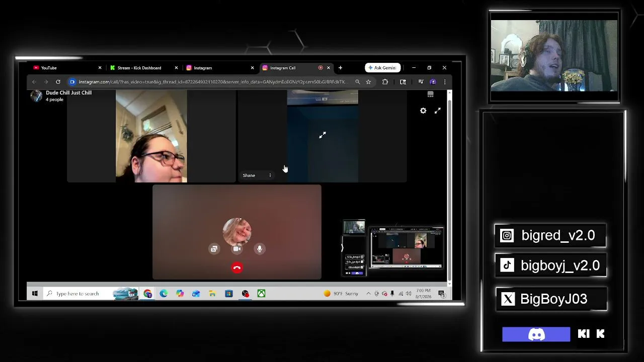Viewport: 644px width, 362px height.
Task: Focus the instagram.com address bar
Action: 212,82
